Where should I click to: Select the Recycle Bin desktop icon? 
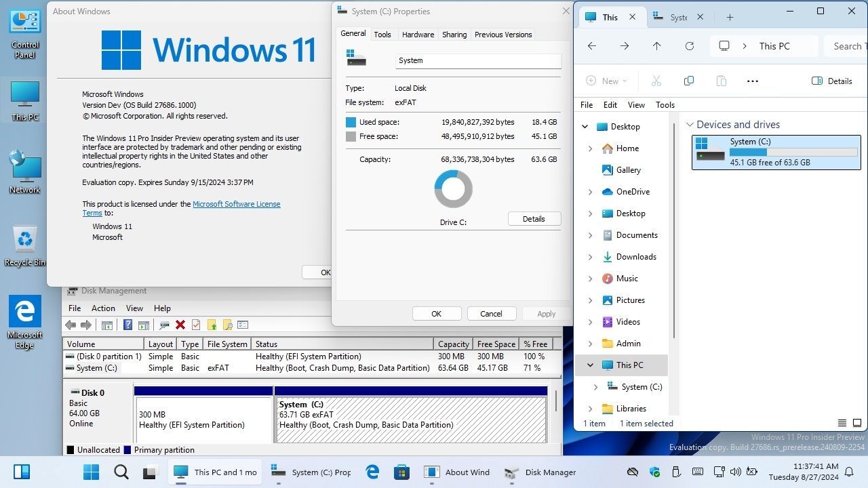click(x=25, y=245)
